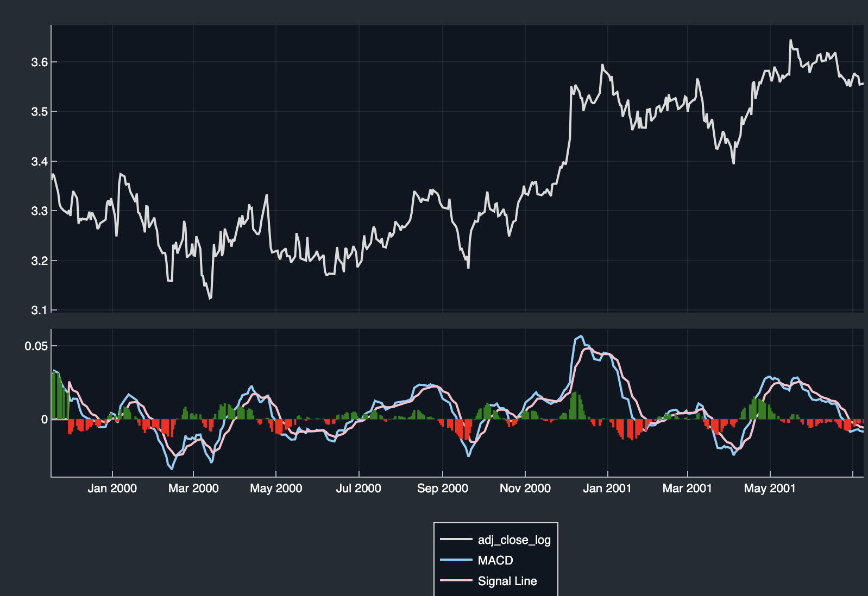
Task: Click the 0 MACD axis tick label
Action: [45, 419]
